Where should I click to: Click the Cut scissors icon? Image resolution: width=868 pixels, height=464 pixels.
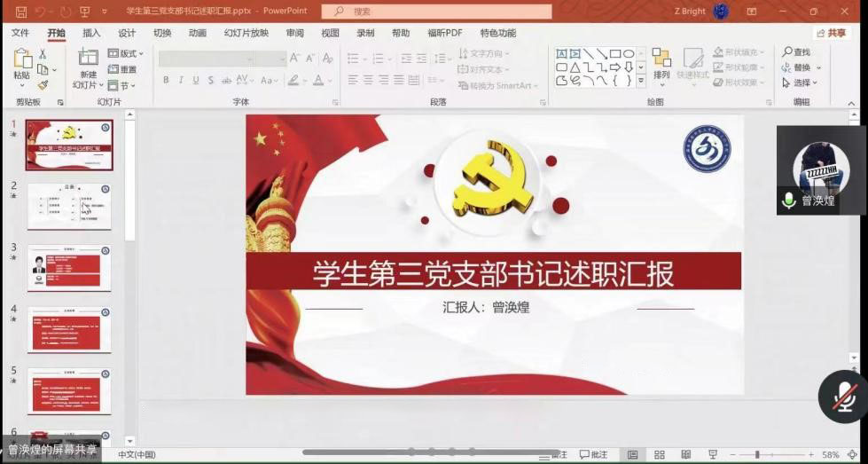click(43, 54)
